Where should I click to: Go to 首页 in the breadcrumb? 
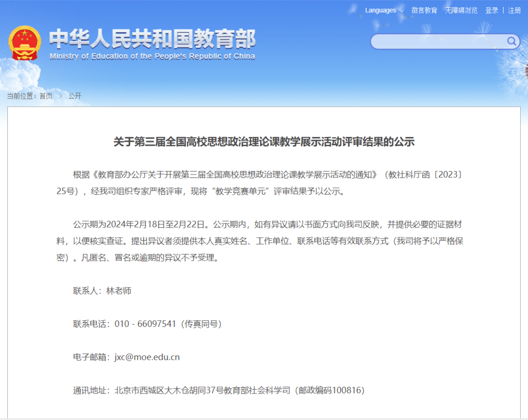tap(46, 96)
